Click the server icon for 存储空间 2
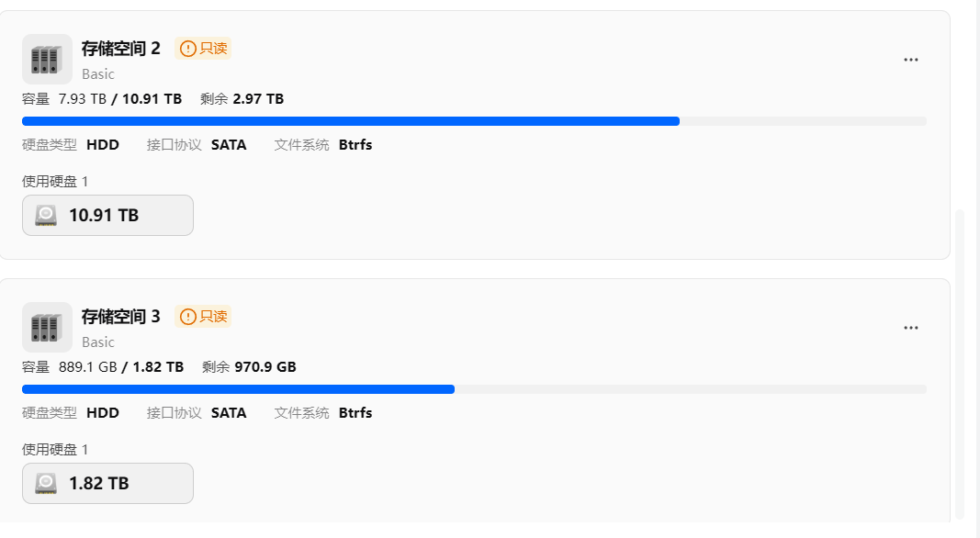This screenshot has width=980, height=538. (x=47, y=60)
